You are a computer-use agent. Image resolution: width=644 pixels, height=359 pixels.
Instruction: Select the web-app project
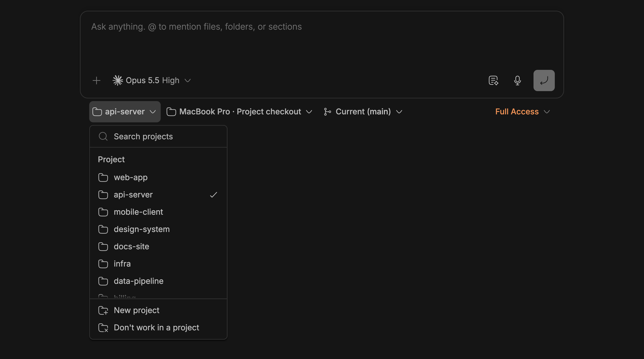158,178
